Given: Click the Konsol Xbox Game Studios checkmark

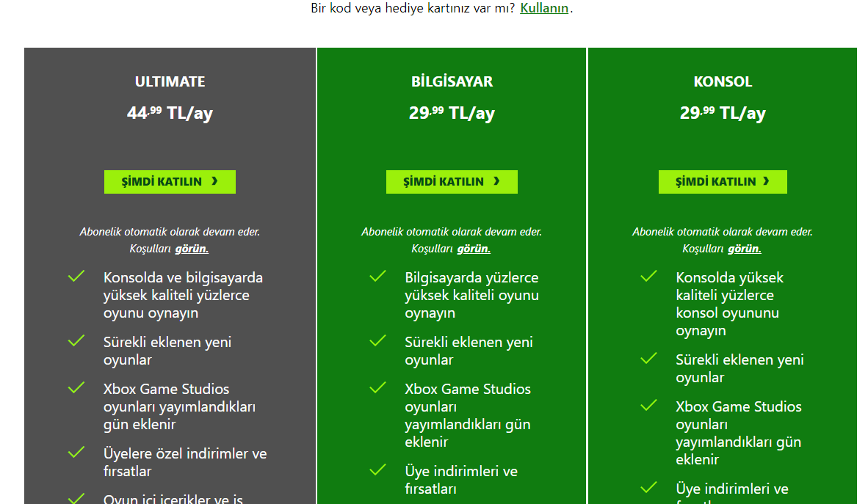Looking at the screenshot, I should point(648,406).
